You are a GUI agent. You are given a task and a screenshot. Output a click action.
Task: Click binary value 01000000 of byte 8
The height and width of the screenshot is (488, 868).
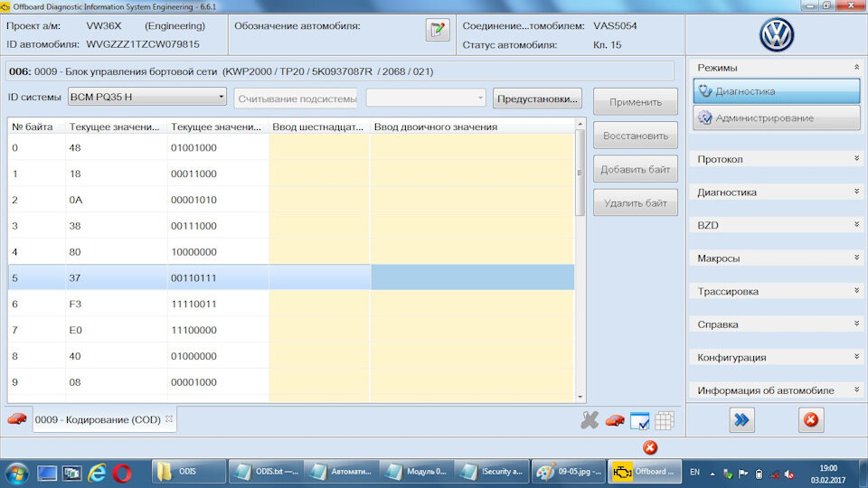[x=193, y=356]
